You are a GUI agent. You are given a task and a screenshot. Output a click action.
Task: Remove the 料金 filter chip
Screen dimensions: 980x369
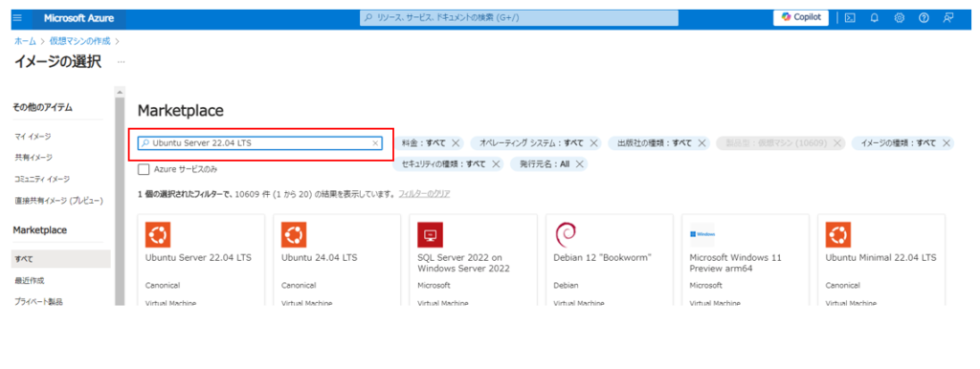click(x=456, y=143)
